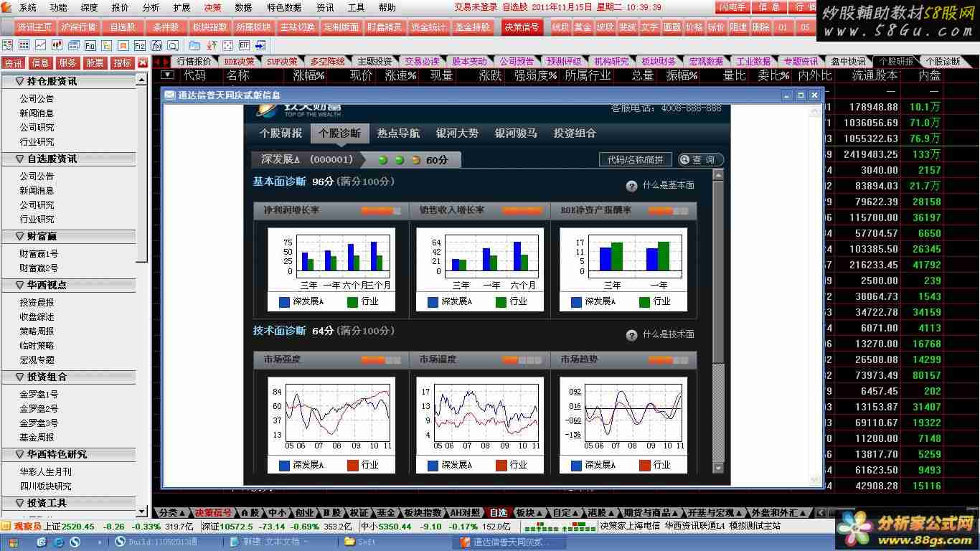Click the F10 company info icon
Viewport: 980px width, 551px height.
click(x=90, y=45)
